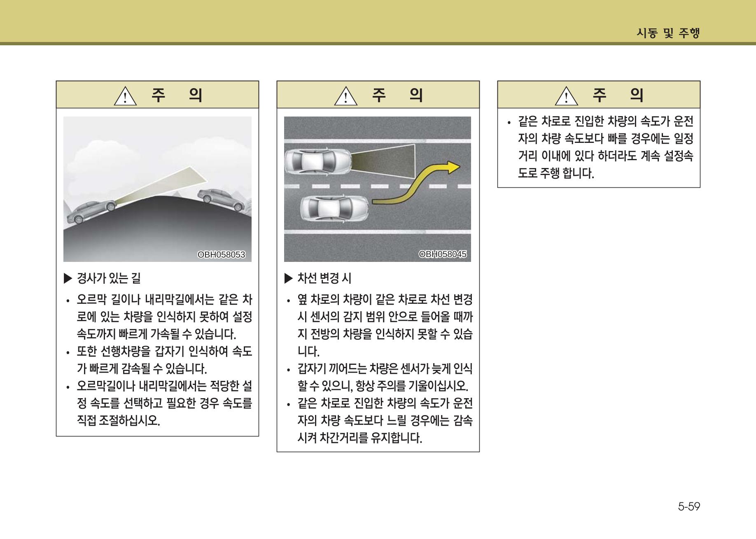
Task: Click the 주 의 heading above the hill illustration
Action: (x=177, y=95)
